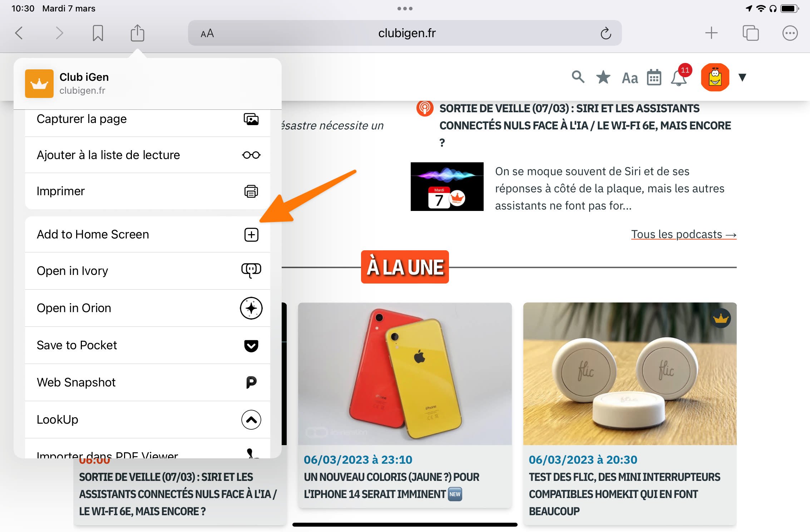The height and width of the screenshot is (532, 810).
Task: Open the Siri et les assistants article card title
Action: click(178, 494)
